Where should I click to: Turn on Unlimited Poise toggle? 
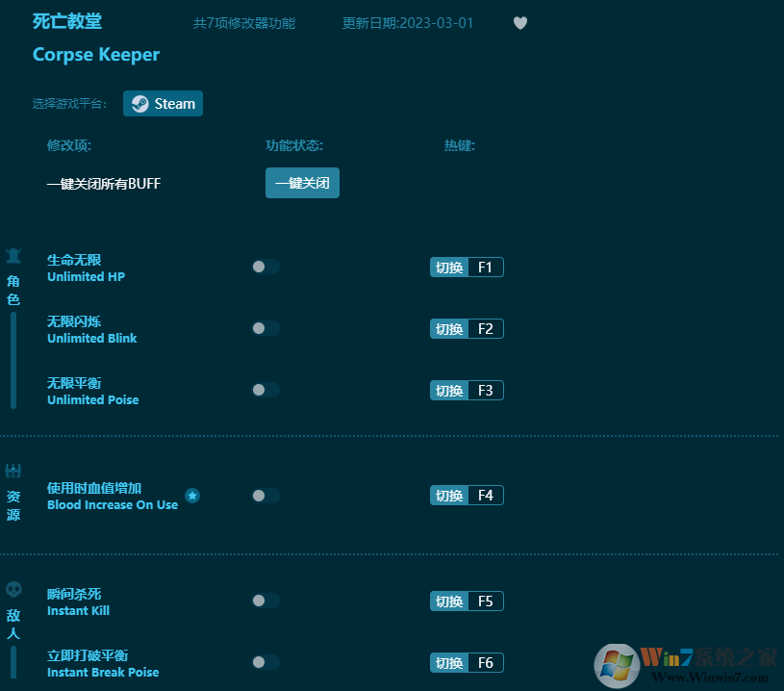pos(266,390)
